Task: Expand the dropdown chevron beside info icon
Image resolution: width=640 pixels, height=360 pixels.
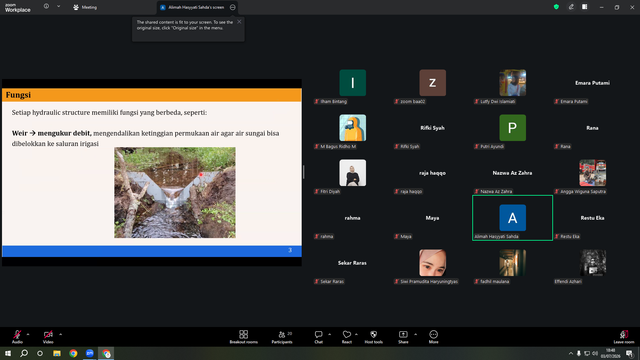Action: [58, 7]
